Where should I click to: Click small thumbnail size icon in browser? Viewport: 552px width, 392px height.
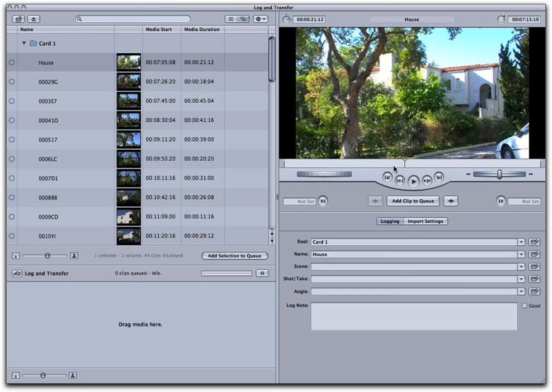point(16,256)
